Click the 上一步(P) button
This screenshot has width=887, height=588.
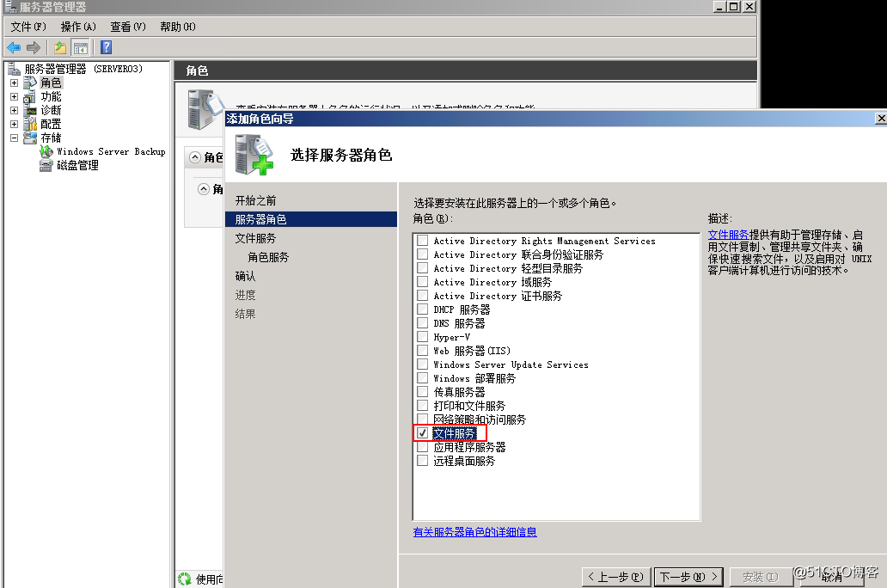point(616,577)
